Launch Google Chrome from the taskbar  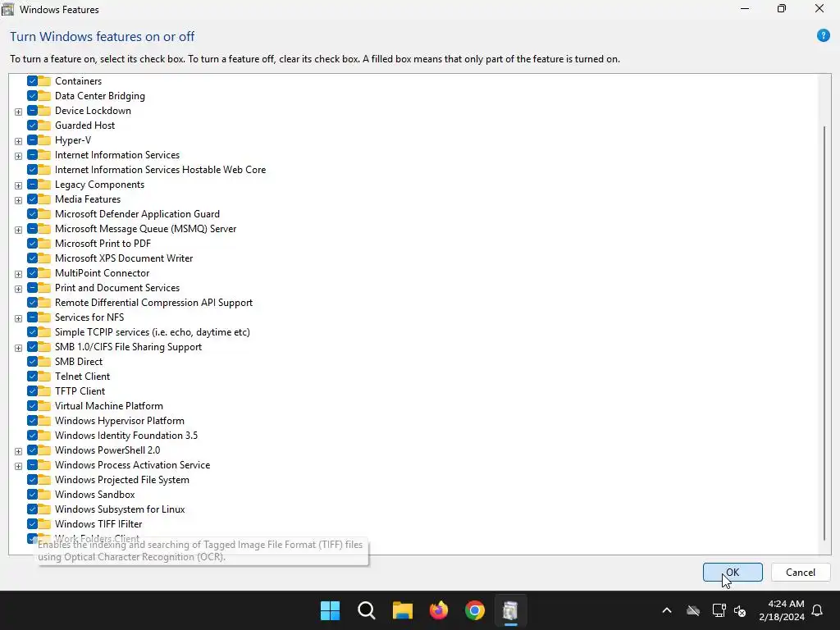tap(475, 610)
